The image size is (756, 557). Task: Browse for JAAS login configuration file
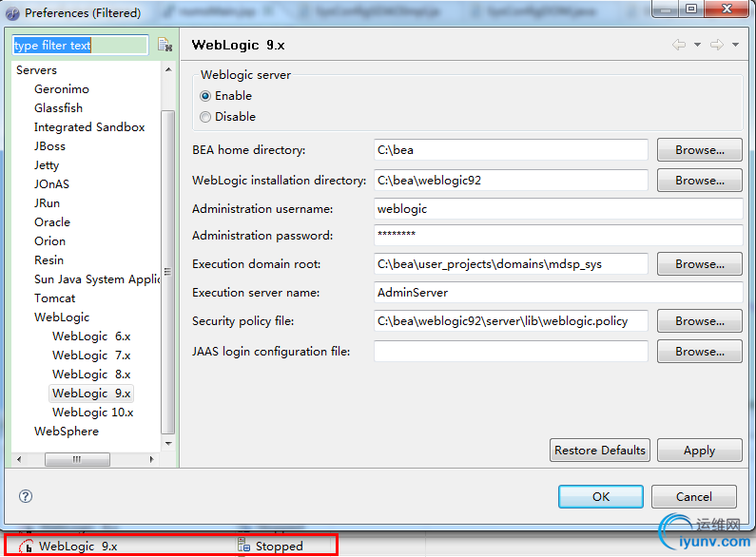pos(700,352)
